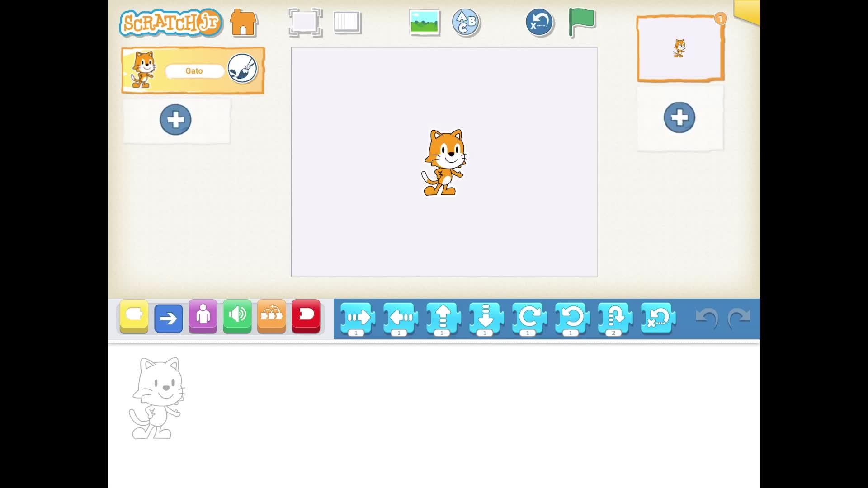Viewport: 868px width, 488px height.
Task: Open orange control blocks category
Action: coord(271,316)
